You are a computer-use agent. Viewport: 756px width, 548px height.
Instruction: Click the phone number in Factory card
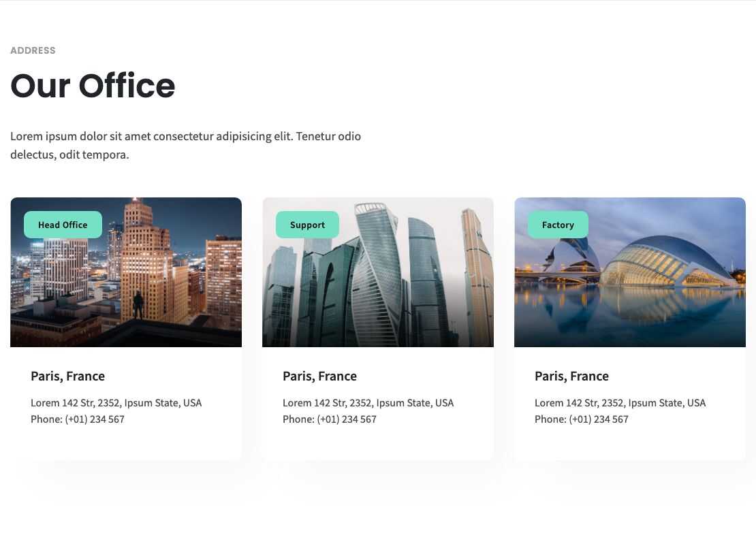[582, 419]
